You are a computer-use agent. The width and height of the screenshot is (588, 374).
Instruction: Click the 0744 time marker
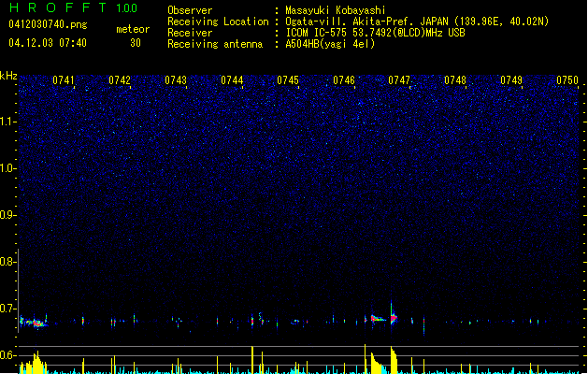232,80
